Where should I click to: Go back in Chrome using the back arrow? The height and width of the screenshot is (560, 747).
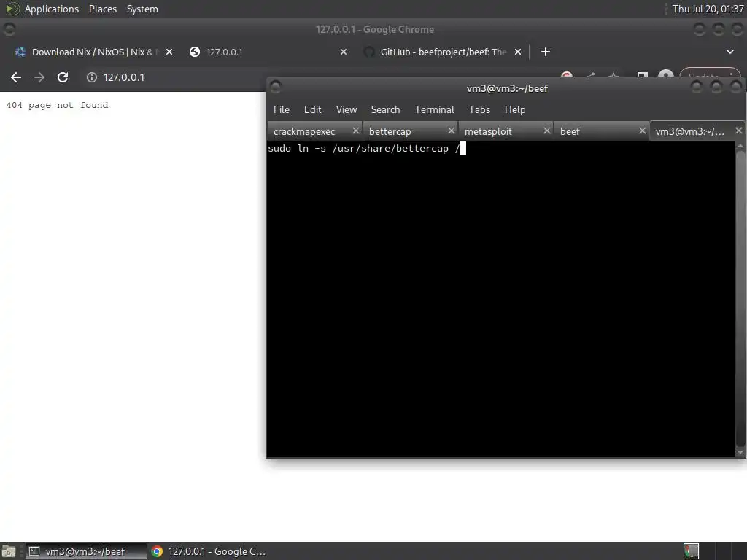[16, 77]
